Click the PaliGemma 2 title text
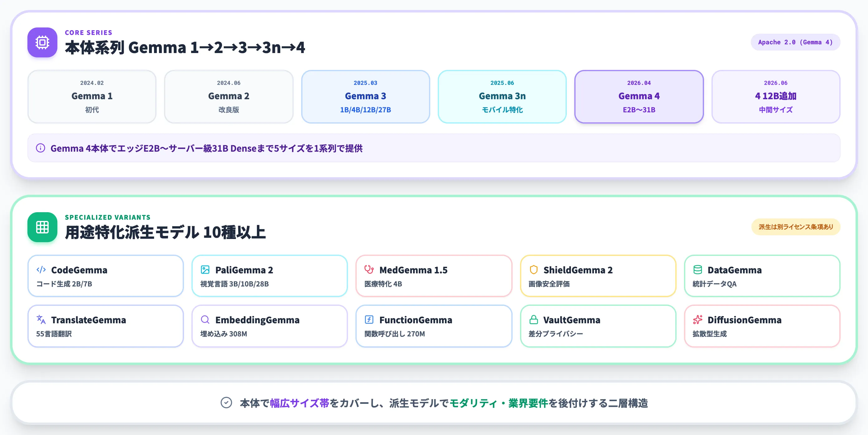Image resolution: width=868 pixels, height=435 pixels. pyautogui.click(x=244, y=270)
